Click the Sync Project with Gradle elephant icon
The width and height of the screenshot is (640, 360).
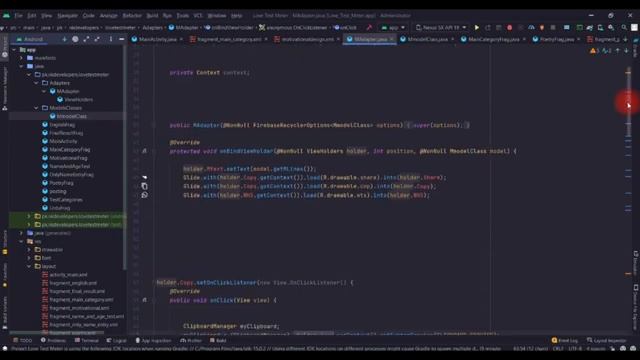tap(590, 28)
